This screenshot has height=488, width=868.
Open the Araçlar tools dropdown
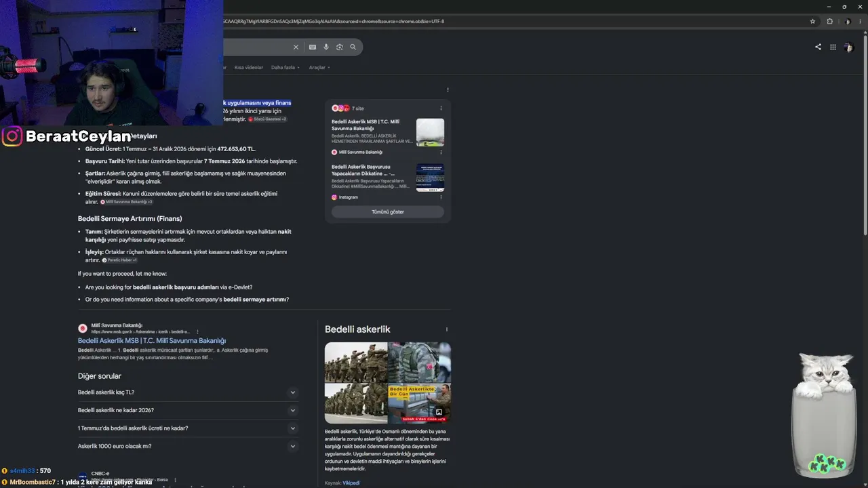[319, 68]
